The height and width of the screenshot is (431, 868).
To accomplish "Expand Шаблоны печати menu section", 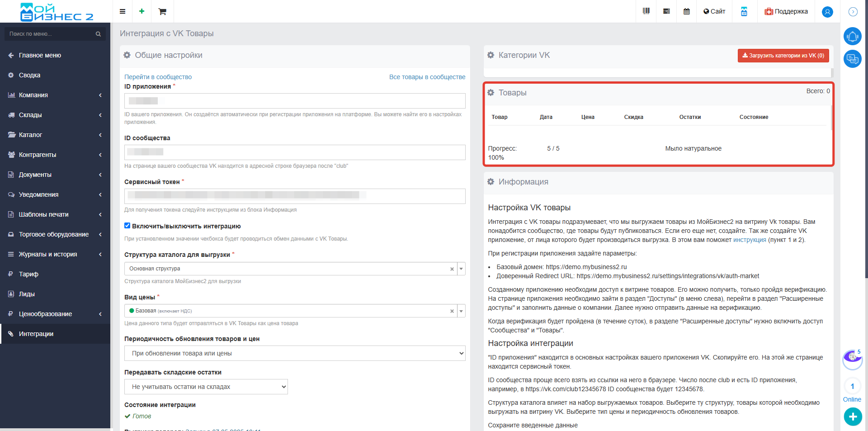I will (55, 214).
